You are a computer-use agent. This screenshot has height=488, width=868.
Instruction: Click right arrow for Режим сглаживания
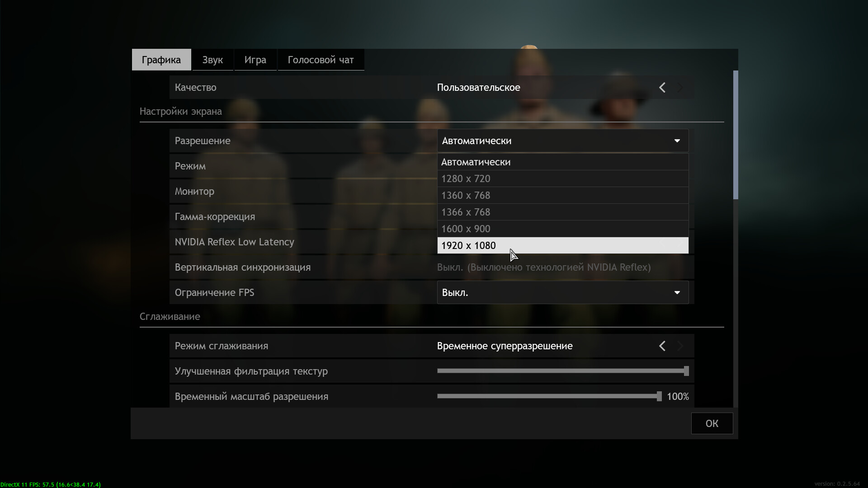pyautogui.click(x=680, y=346)
